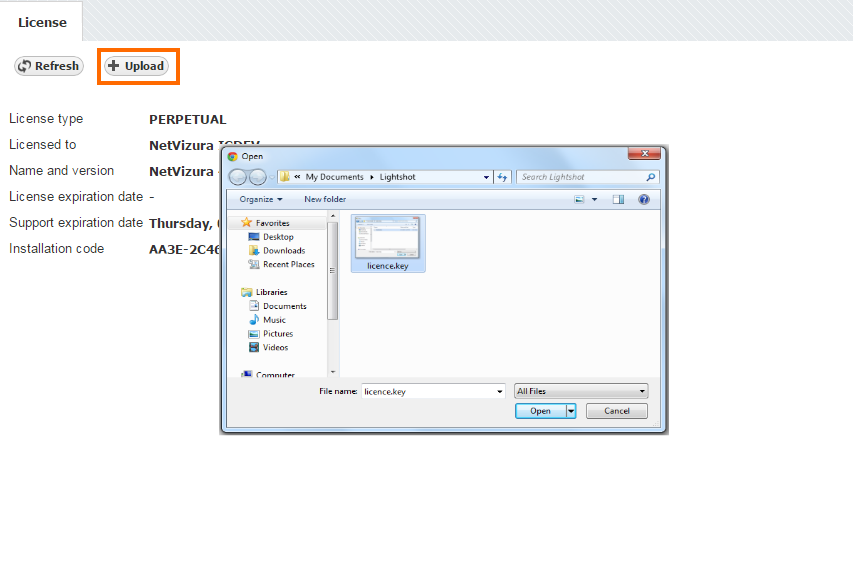Click the Refresh license button
This screenshot has height=574, width=853.
point(48,66)
